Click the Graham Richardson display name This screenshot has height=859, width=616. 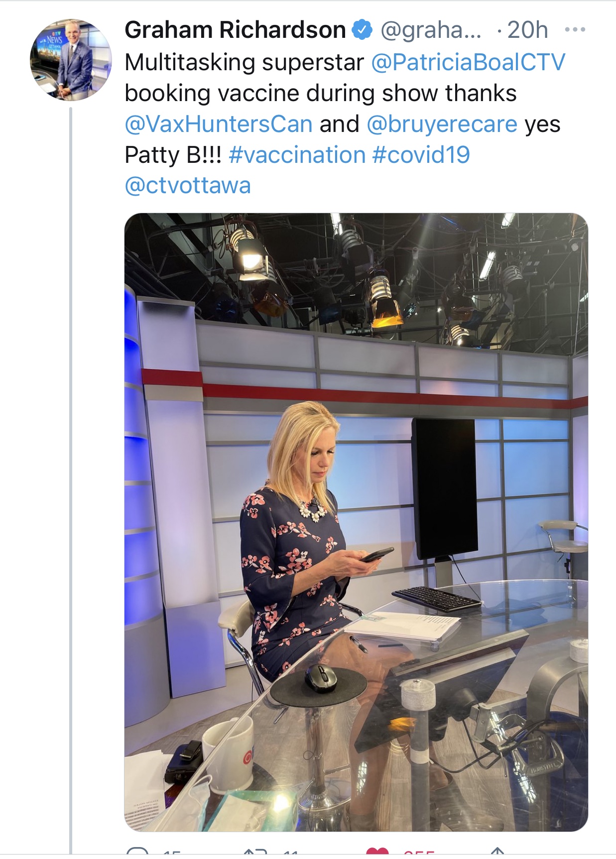tap(236, 30)
